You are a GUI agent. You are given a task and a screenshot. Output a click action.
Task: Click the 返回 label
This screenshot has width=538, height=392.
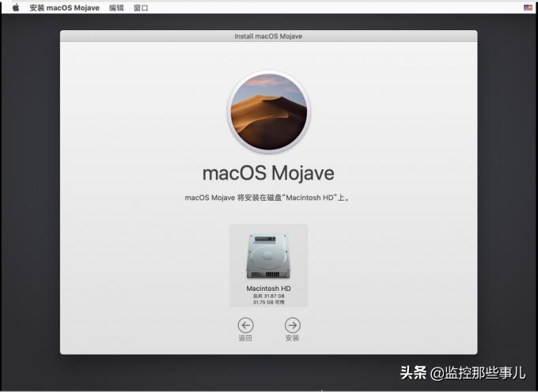(x=245, y=338)
